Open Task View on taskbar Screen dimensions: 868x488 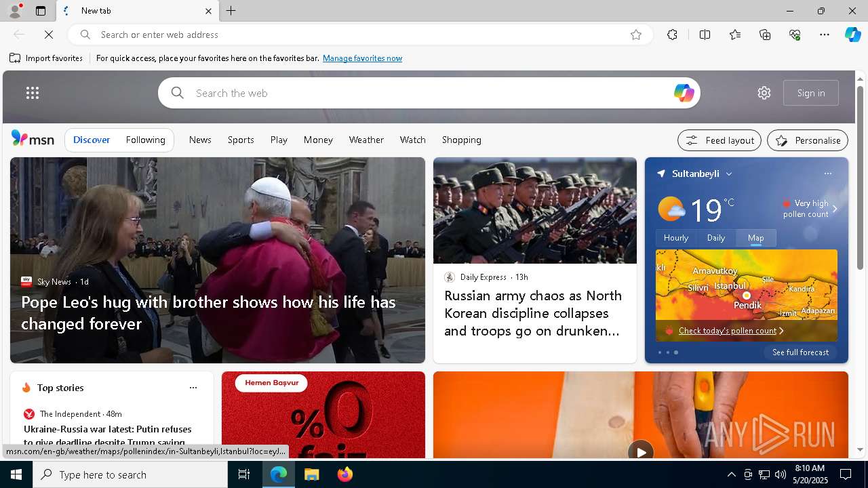[244, 474]
